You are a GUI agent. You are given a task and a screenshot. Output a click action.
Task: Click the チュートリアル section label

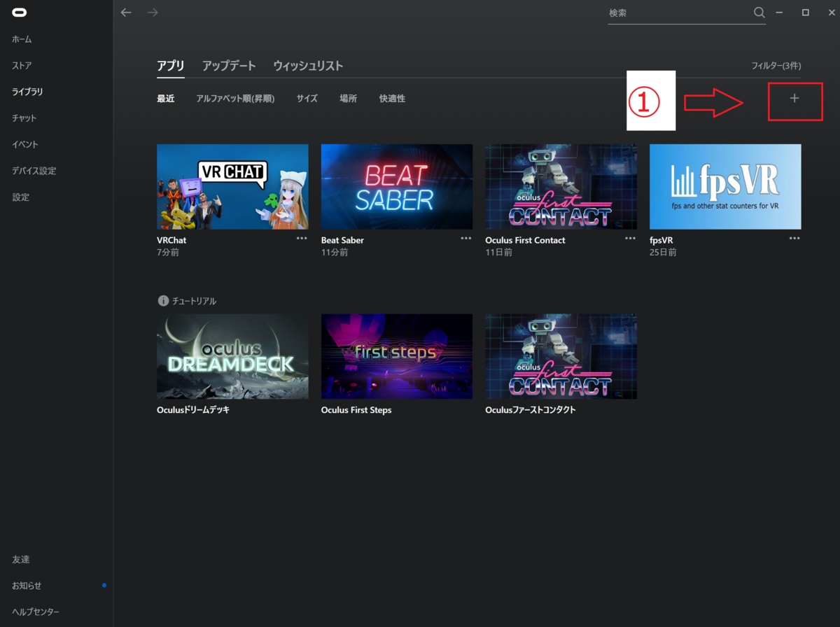pyautogui.click(x=194, y=301)
